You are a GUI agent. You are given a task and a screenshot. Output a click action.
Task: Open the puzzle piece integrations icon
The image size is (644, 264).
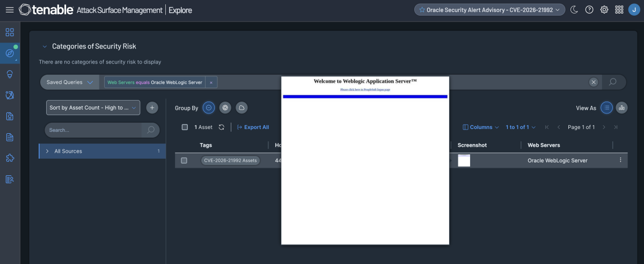tap(10, 158)
